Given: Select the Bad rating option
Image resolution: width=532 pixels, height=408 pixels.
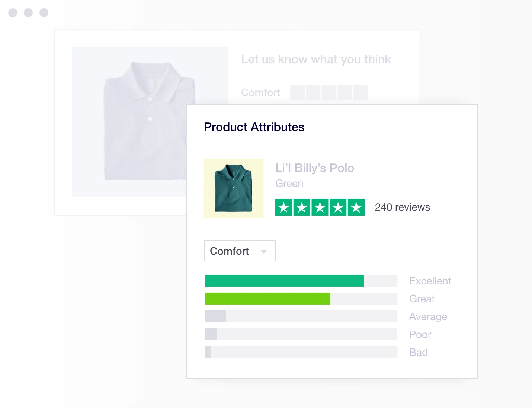Looking at the screenshot, I should tap(301, 352).
